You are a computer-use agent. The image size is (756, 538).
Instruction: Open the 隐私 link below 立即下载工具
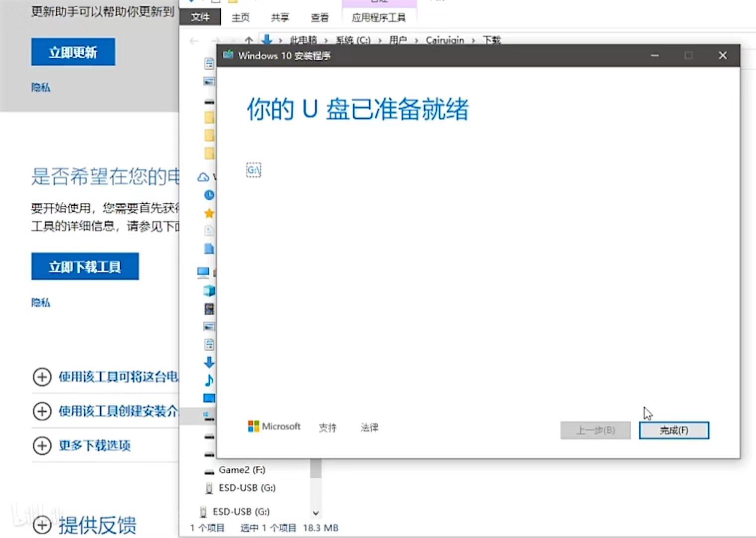41,302
